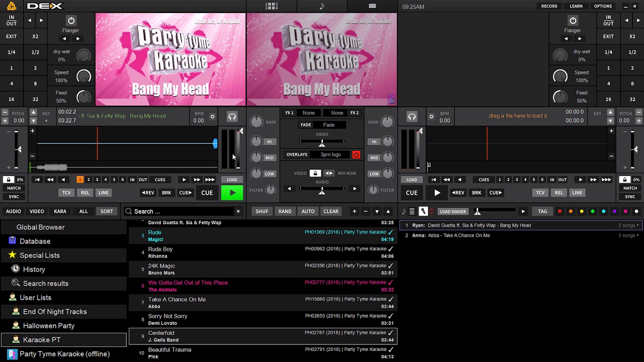This screenshot has height=362, width=644.
Task: Raise left deck key with up arrow
Action: (33, 113)
